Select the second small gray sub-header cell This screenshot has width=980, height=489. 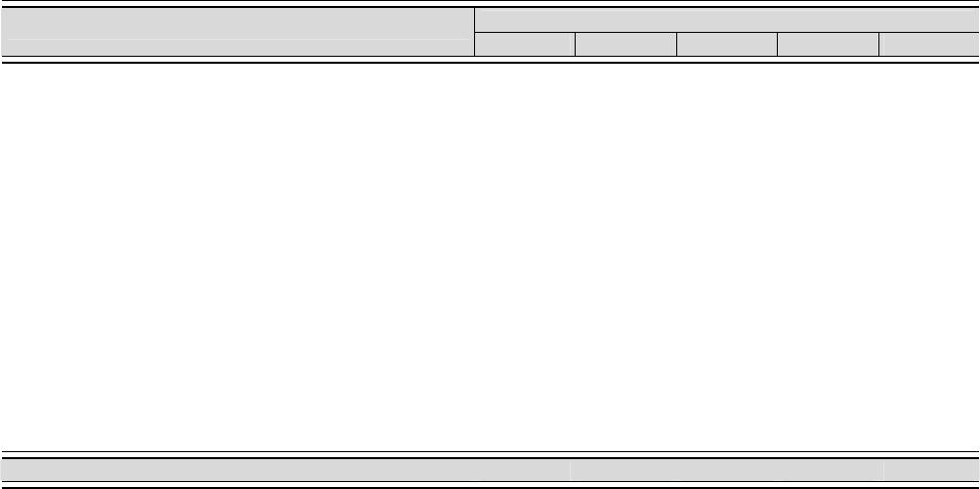625,45
